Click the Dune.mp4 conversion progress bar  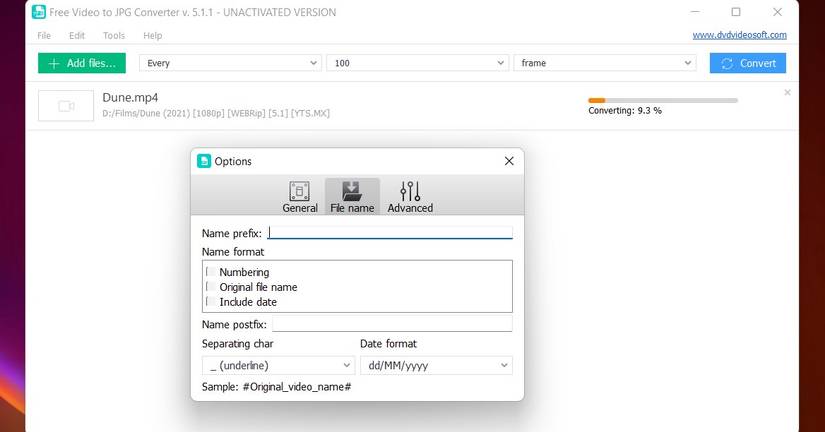(x=663, y=100)
